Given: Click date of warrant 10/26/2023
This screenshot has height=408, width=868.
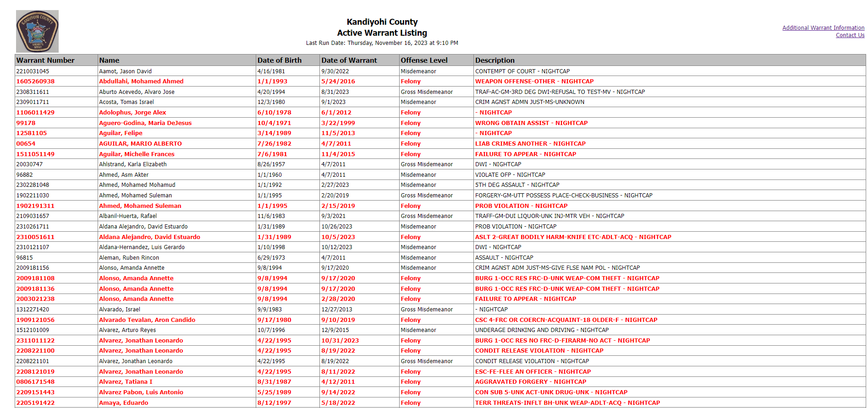Looking at the screenshot, I should (x=337, y=227).
